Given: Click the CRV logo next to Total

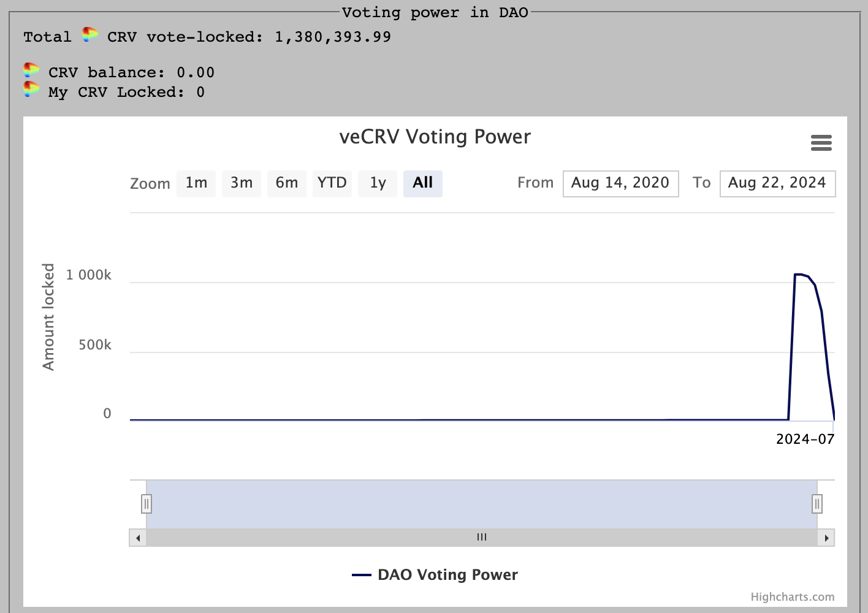Looking at the screenshot, I should 89,35.
